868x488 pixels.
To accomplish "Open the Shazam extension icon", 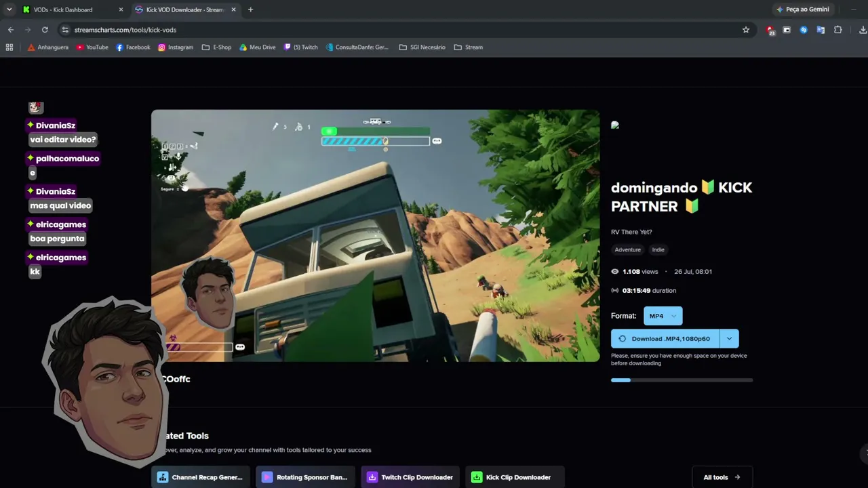I will [804, 30].
